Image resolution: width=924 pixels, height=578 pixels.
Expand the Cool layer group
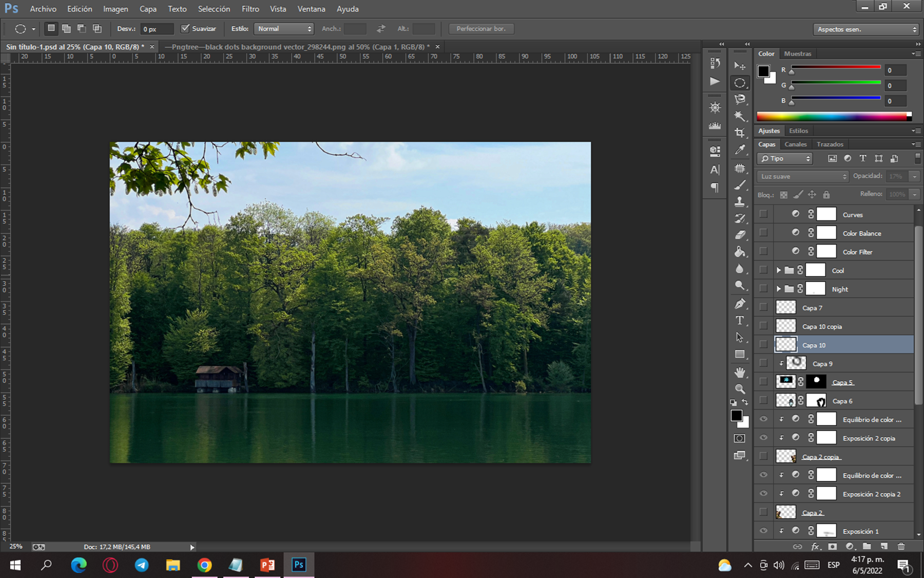click(x=779, y=270)
